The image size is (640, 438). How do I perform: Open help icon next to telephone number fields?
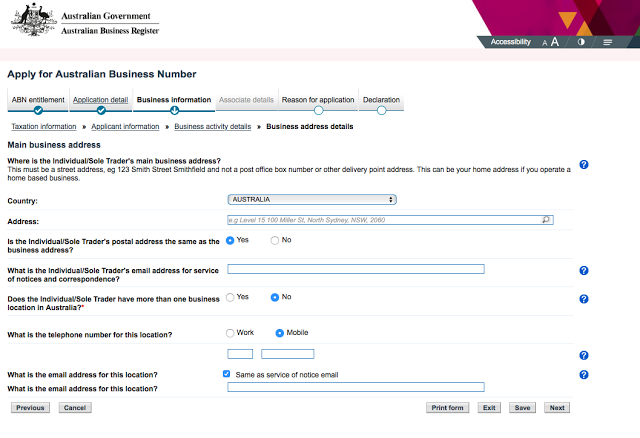click(x=584, y=356)
